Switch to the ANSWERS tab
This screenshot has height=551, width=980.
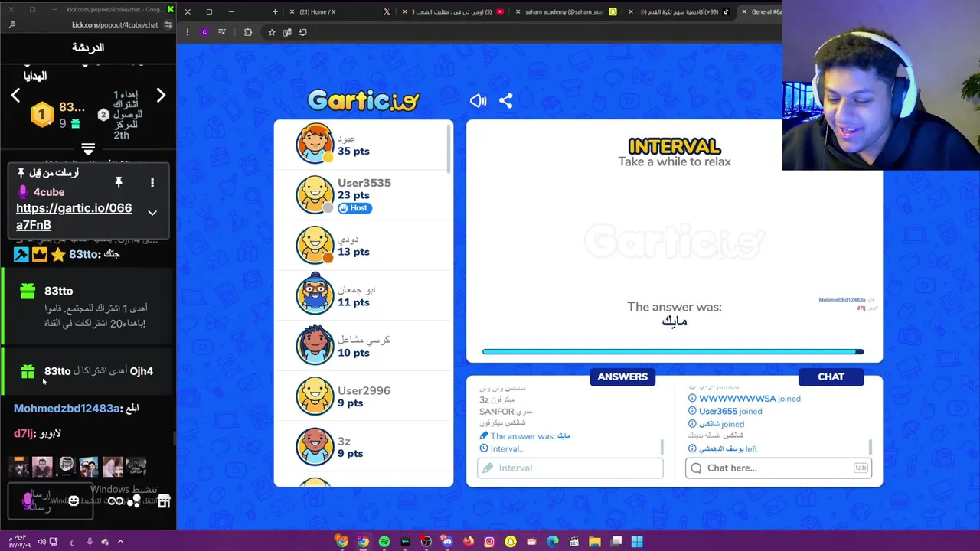[622, 377]
